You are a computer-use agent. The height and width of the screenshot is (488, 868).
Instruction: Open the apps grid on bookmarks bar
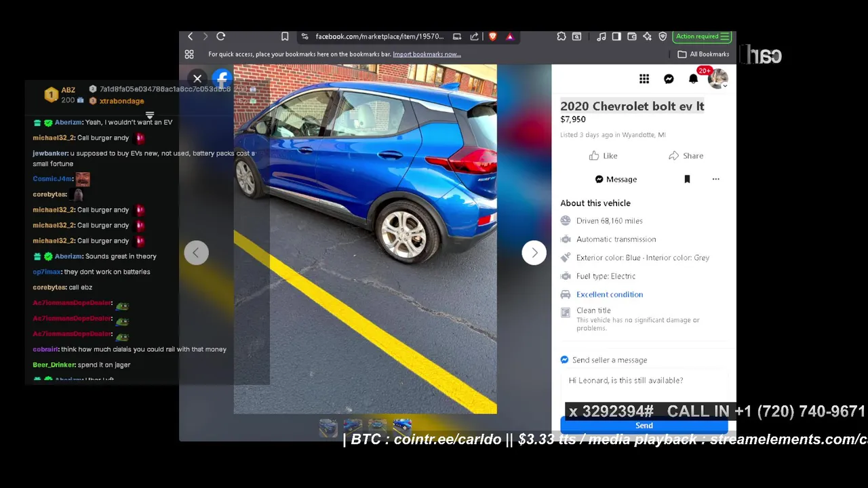[189, 54]
